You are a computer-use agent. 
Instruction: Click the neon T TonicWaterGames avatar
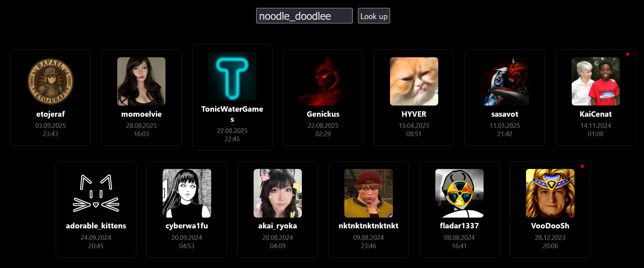[x=232, y=76]
